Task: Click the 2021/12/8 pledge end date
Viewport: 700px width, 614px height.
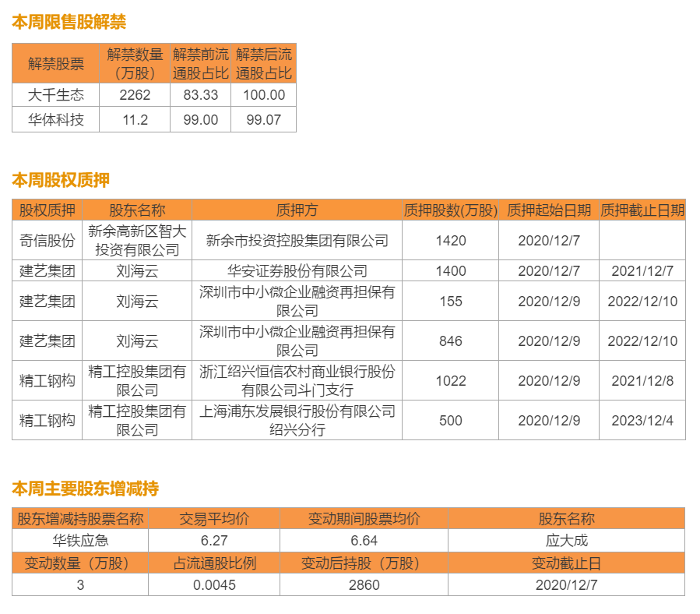Action: tap(642, 381)
